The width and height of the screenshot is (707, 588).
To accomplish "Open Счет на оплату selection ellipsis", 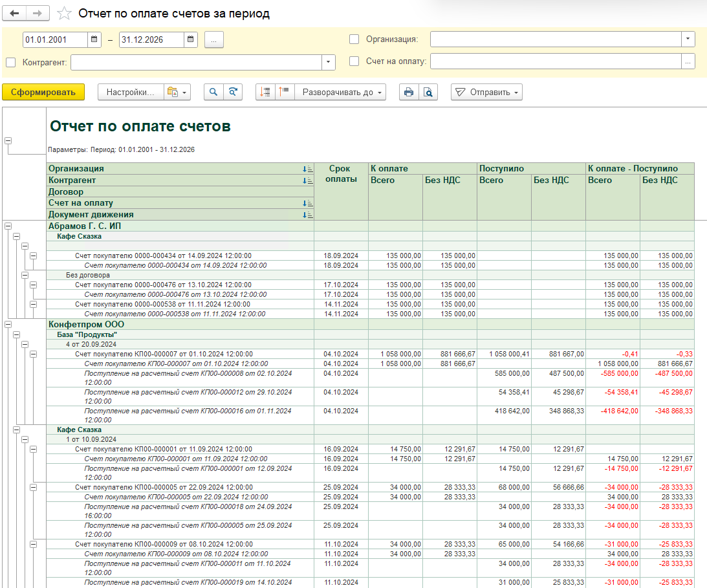I will [x=688, y=61].
